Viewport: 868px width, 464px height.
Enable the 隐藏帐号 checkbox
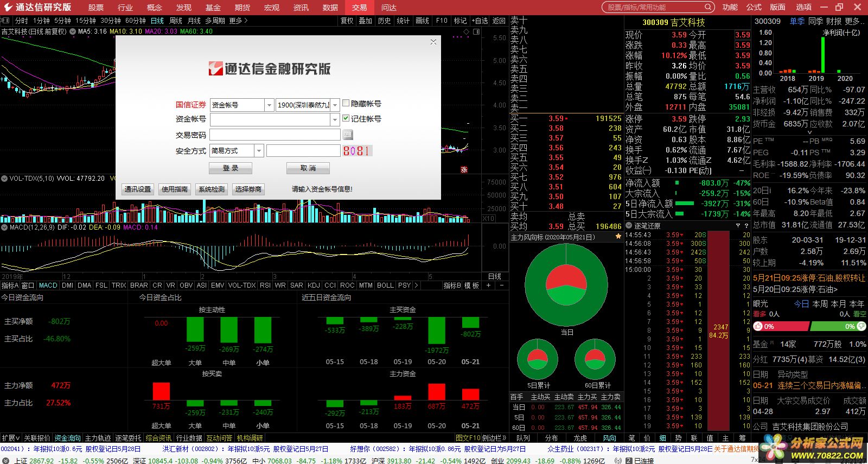pos(346,103)
